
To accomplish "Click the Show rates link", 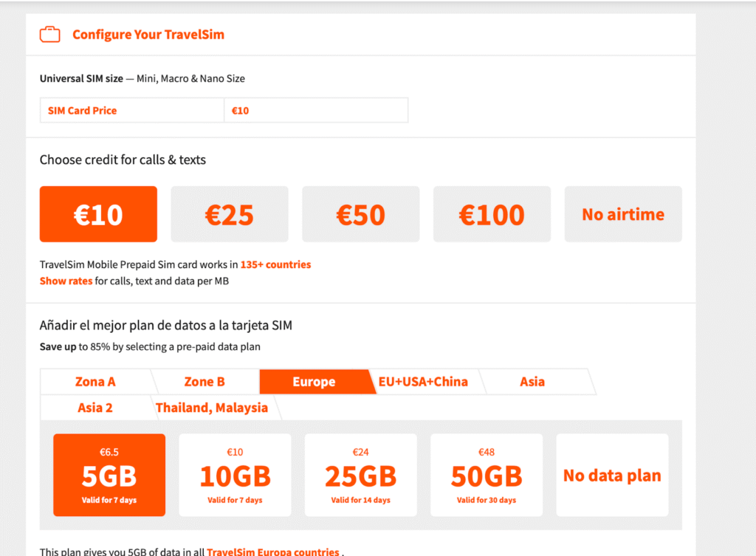I will click(x=66, y=281).
